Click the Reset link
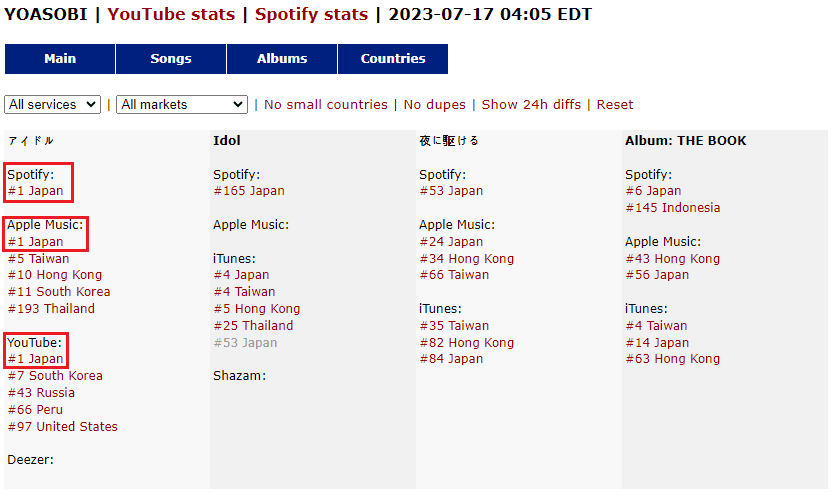 [615, 105]
